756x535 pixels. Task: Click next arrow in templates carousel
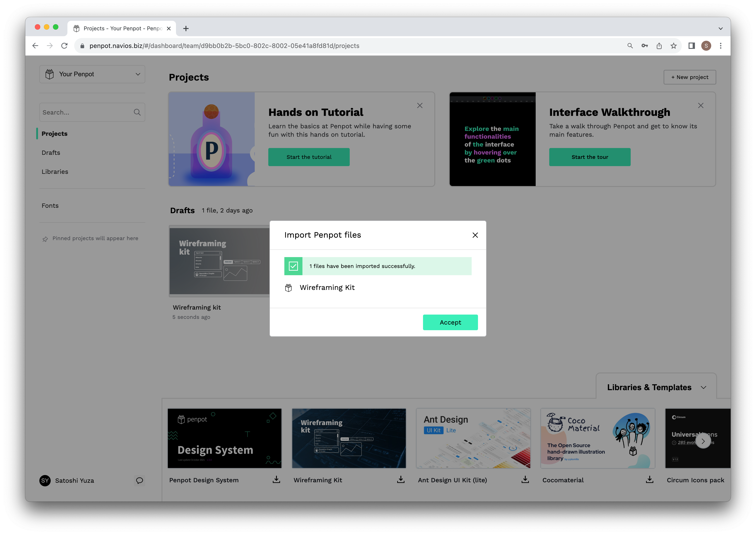(x=703, y=441)
